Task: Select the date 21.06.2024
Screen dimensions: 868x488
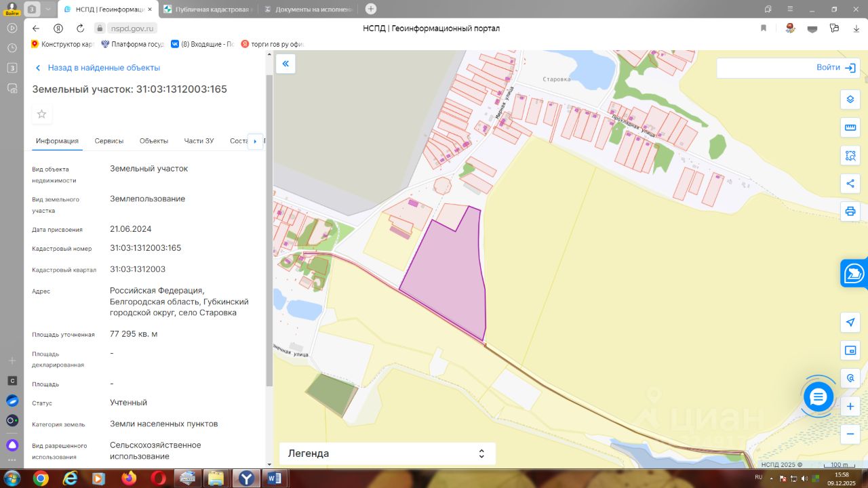Action: (x=131, y=229)
